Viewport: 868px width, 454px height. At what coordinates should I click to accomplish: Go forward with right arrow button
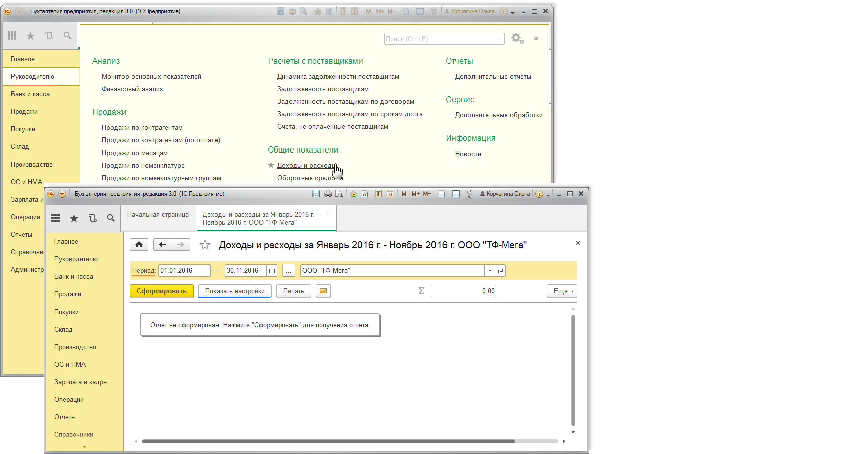181,244
